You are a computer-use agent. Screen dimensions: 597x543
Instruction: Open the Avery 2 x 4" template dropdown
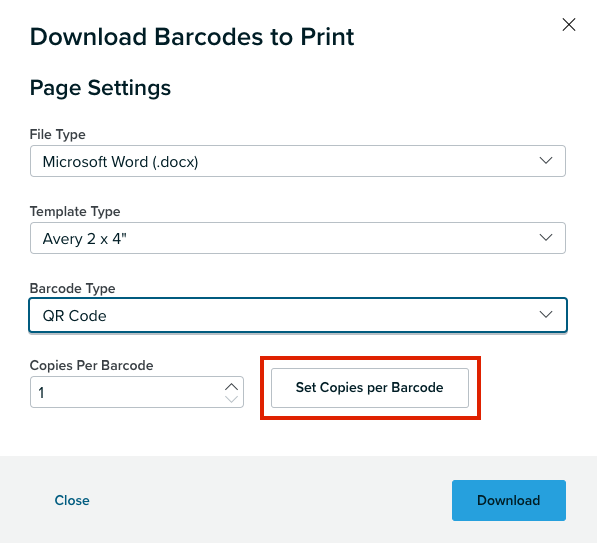coord(298,238)
